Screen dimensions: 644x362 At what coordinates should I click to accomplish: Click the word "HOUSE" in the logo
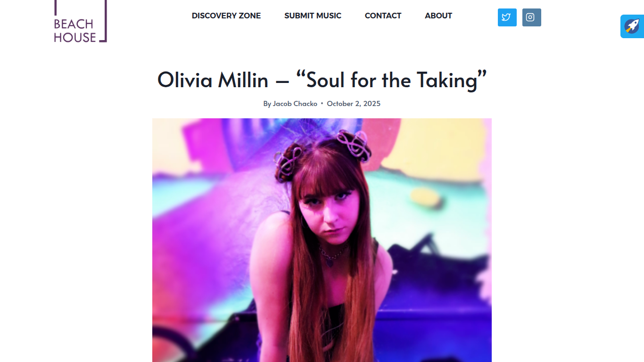tap(75, 37)
